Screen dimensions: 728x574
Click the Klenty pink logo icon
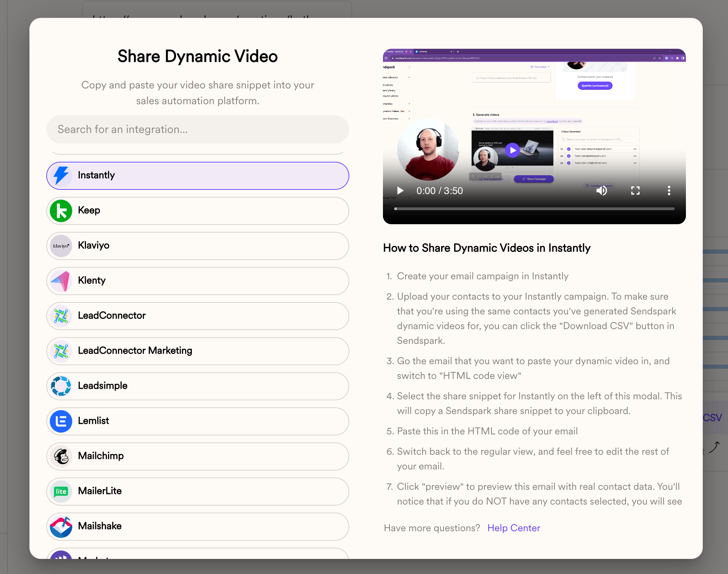pos(61,281)
